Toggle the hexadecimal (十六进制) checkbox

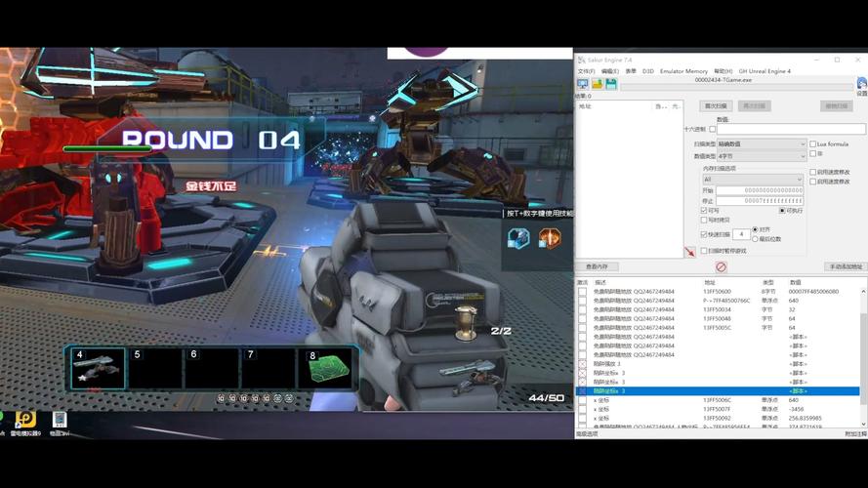pyautogui.click(x=713, y=129)
